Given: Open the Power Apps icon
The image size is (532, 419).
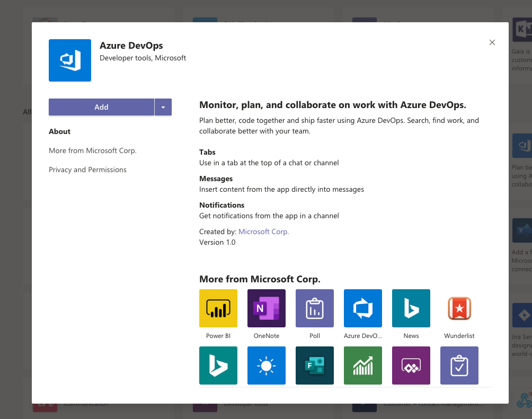Looking at the screenshot, I should pyautogui.click(x=411, y=365).
